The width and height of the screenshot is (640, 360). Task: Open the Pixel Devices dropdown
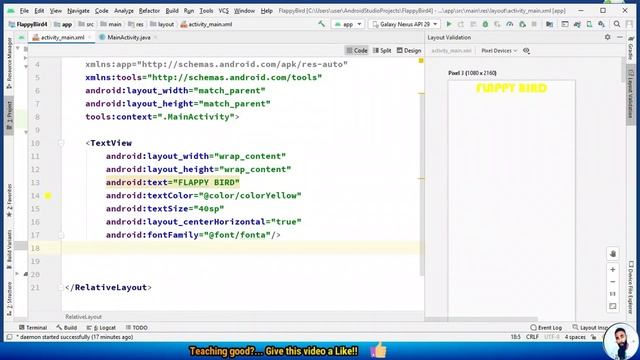click(x=499, y=51)
